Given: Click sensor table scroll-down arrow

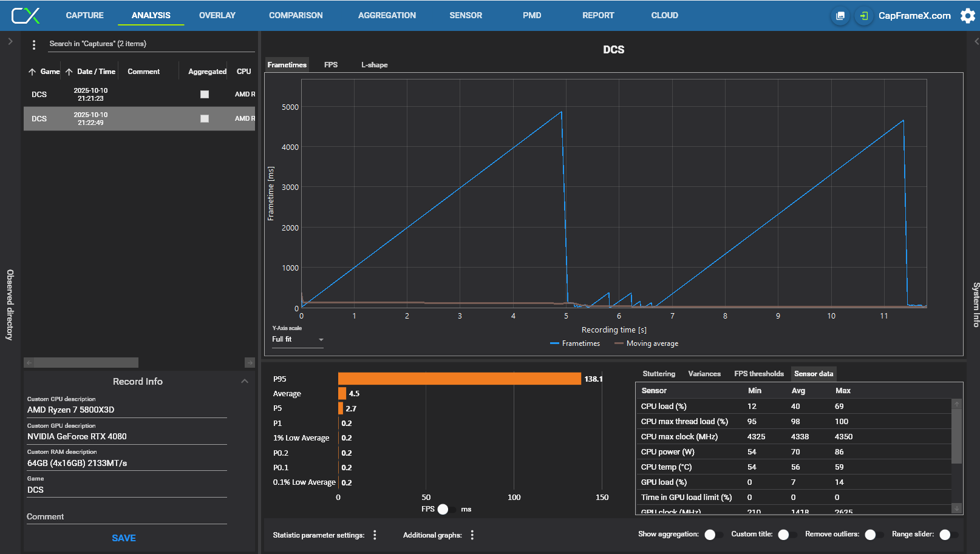Looking at the screenshot, I should 957,508.
